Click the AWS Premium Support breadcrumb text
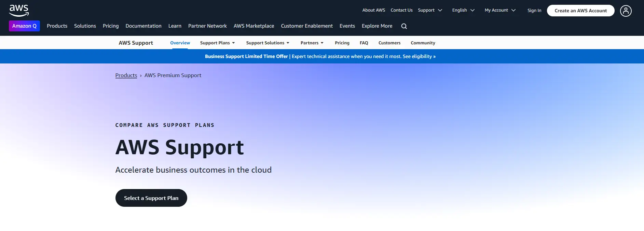This screenshot has width=644, height=231. point(173,75)
